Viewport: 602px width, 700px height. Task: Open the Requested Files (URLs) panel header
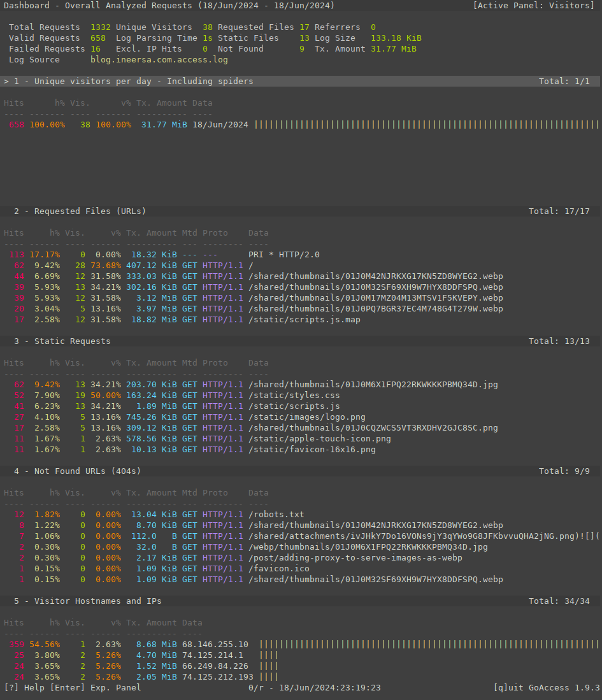coord(300,211)
